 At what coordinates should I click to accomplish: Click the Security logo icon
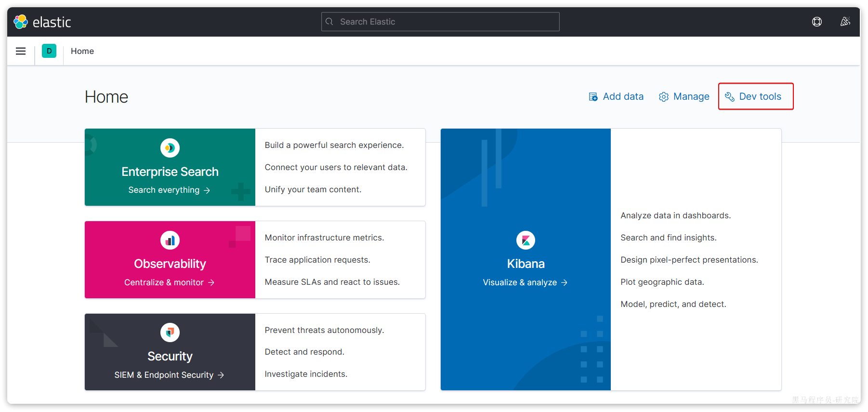[170, 332]
